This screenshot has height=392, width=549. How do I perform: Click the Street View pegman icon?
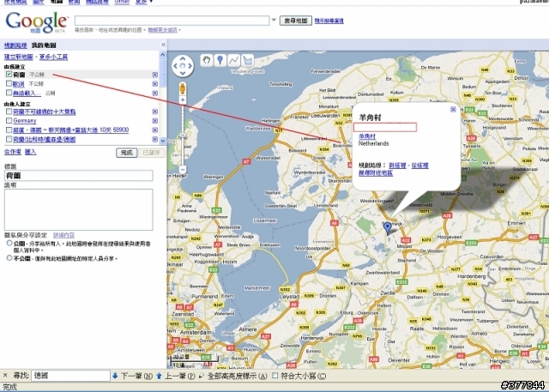click(x=183, y=88)
